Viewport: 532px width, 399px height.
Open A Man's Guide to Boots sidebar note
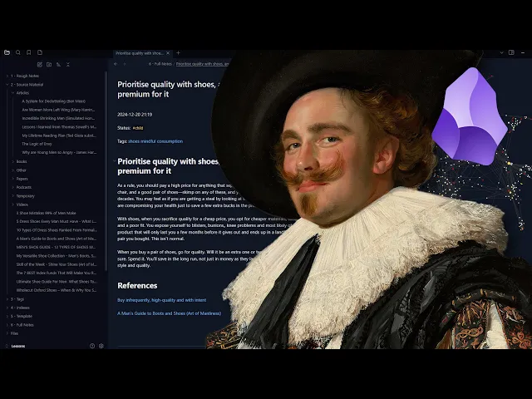pos(57,239)
